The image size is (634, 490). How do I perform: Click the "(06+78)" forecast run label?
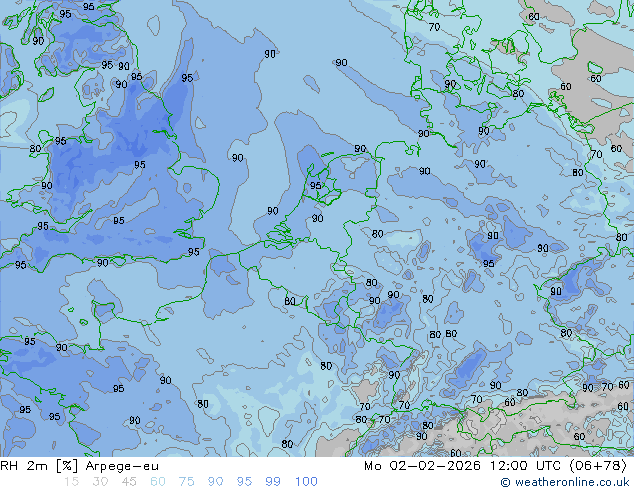[x=598, y=466]
